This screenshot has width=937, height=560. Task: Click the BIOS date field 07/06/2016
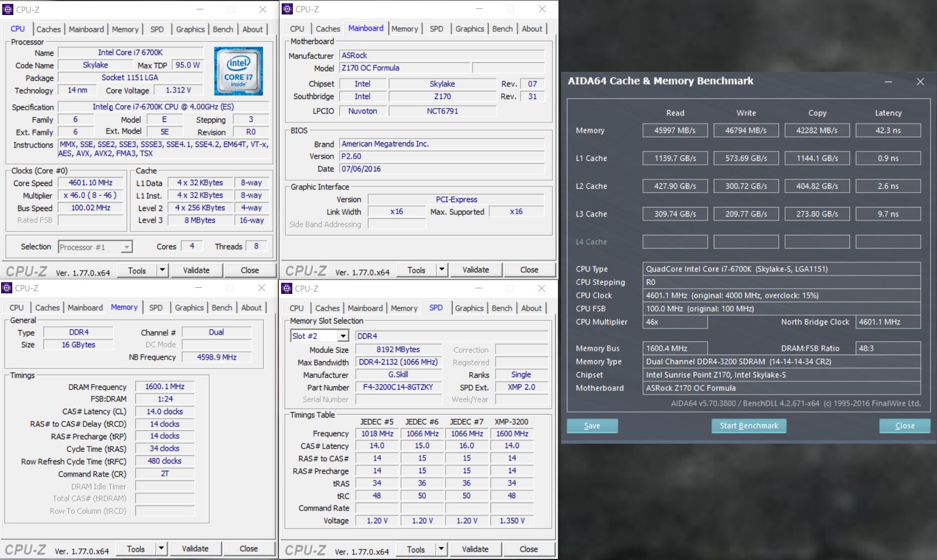coord(442,169)
